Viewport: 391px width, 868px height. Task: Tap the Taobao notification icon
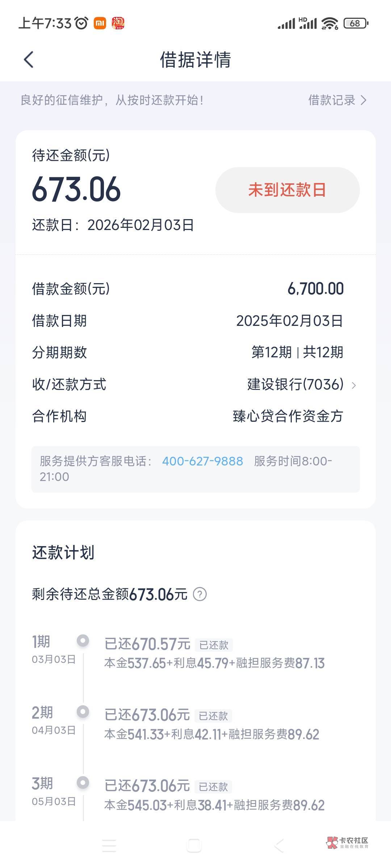[118, 23]
